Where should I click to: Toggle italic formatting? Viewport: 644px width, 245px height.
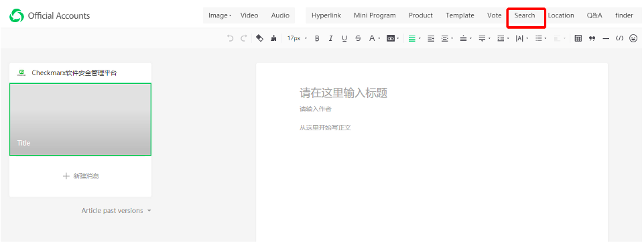330,38
